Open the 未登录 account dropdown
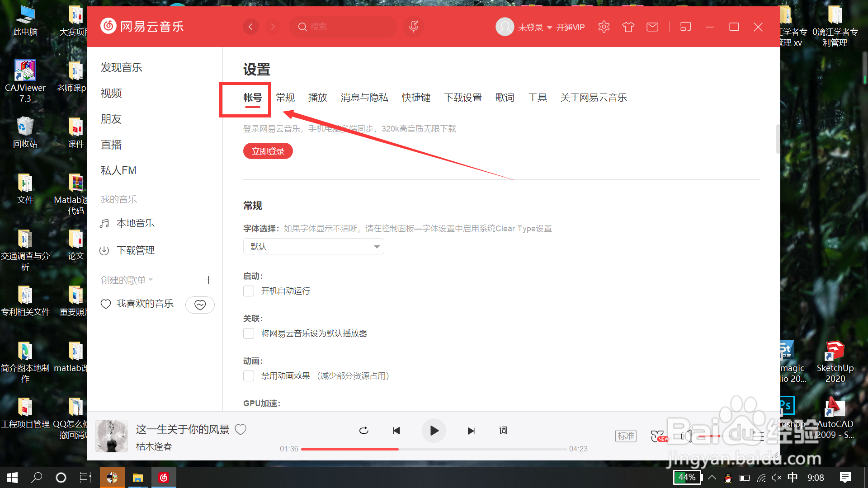Viewport: 868px width, 488px height. 531,27
